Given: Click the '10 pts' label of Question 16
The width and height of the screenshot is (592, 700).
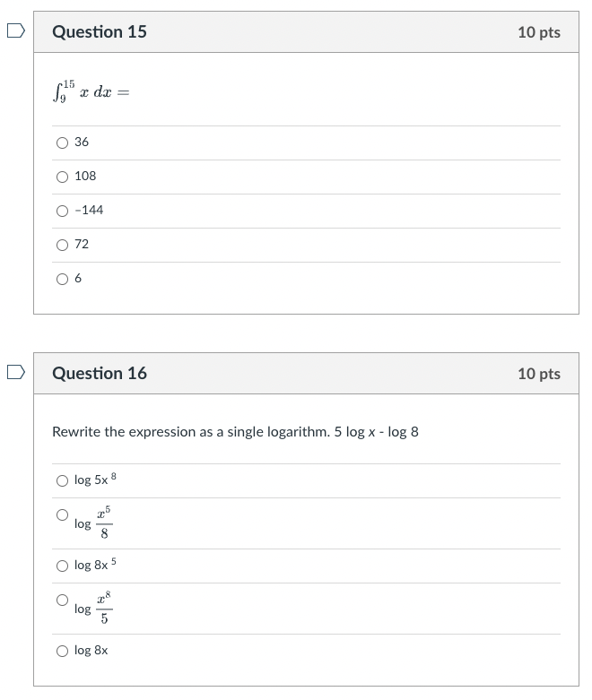Looking at the screenshot, I should 538,374.
